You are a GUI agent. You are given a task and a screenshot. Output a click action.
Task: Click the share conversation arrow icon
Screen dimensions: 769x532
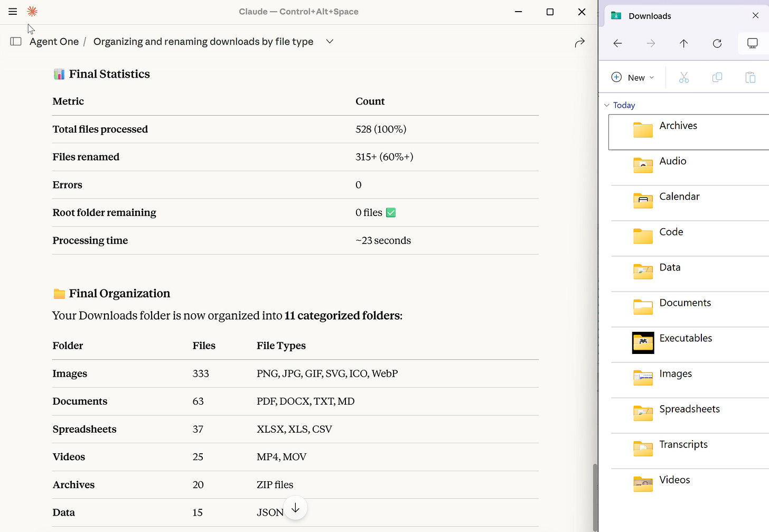[579, 42]
